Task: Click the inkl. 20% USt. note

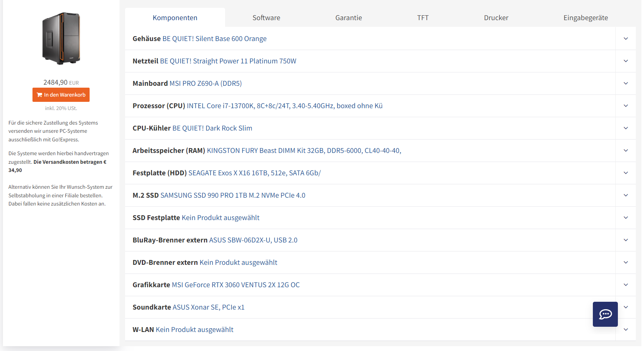Action: pyautogui.click(x=61, y=108)
